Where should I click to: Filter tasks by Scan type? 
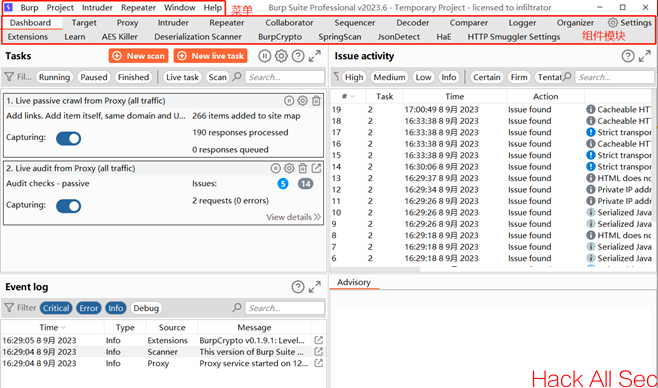point(217,77)
